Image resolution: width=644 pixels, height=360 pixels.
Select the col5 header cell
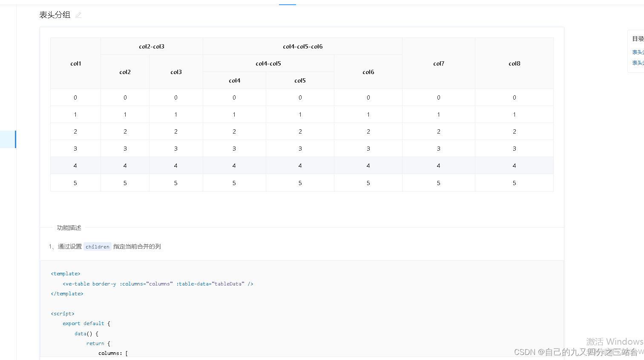[x=300, y=80]
